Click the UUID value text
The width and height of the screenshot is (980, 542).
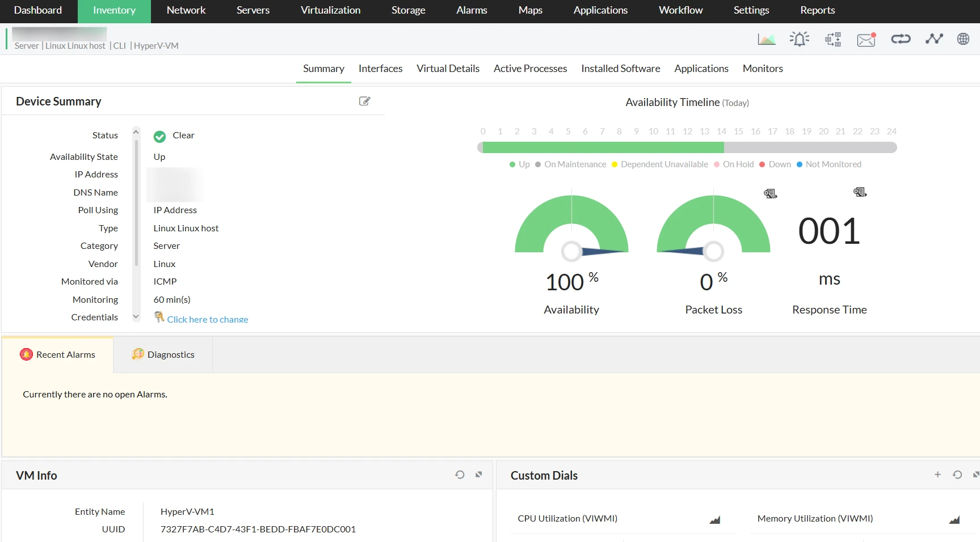coord(258,530)
